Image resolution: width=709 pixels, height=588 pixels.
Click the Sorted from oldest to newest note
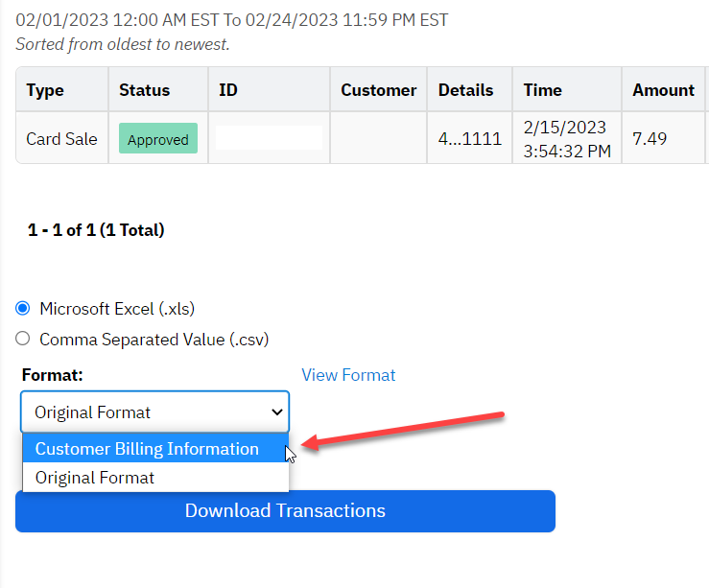(123, 44)
